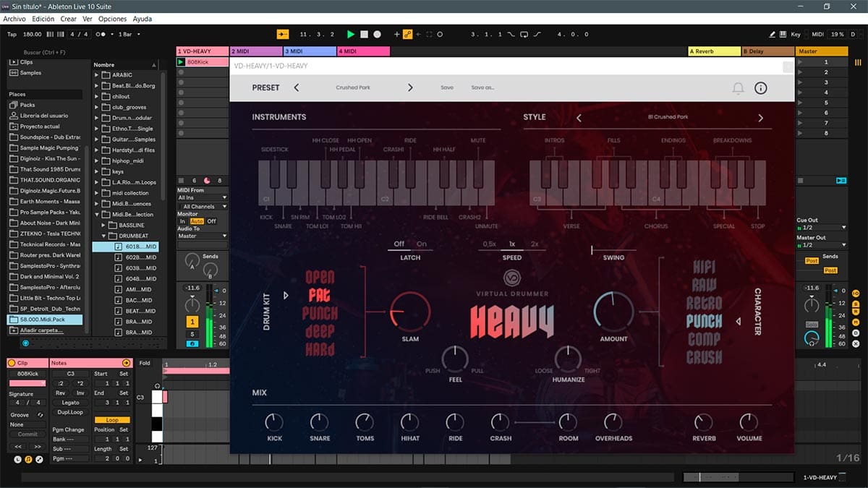868x488 pixels.
Task: Toggle the clip Loop button
Action: click(112, 420)
